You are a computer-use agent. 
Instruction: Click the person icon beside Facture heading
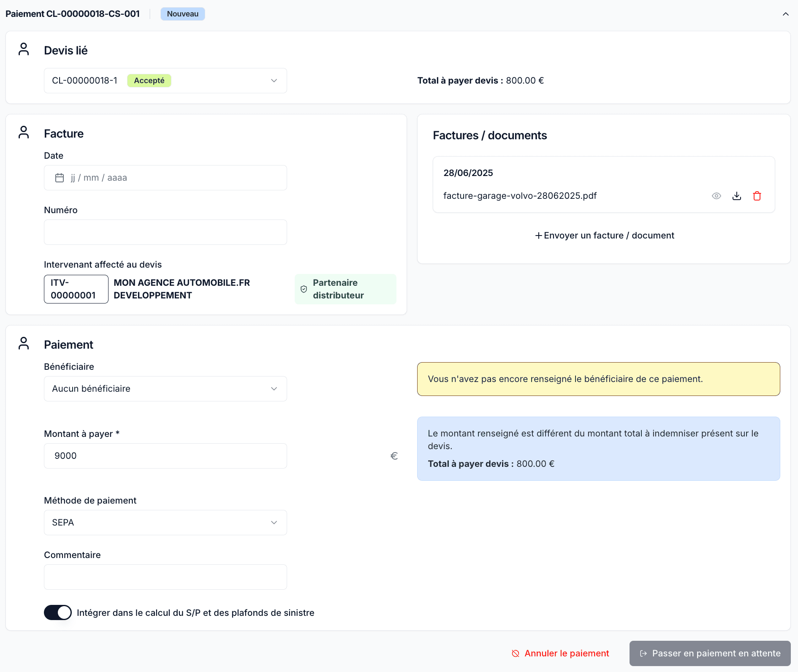pyautogui.click(x=24, y=133)
